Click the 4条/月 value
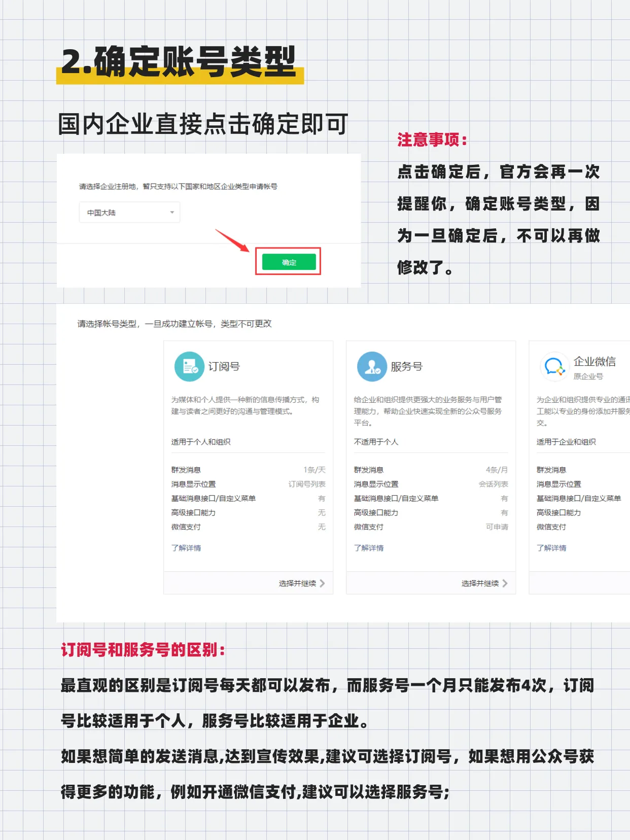 (x=497, y=470)
